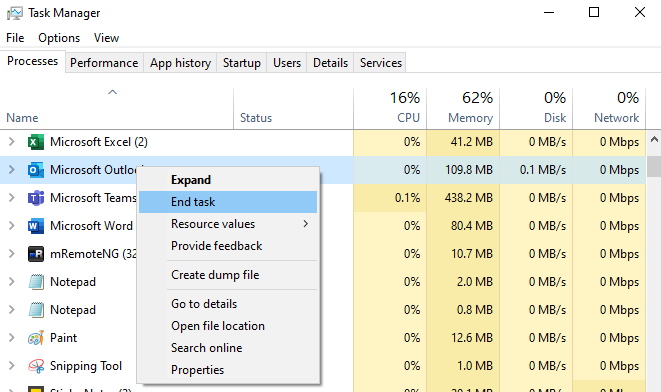This screenshot has width=661, height=392.
Task: Click the Microsoft Outlook app icon
Action: (x=36, y=170)
